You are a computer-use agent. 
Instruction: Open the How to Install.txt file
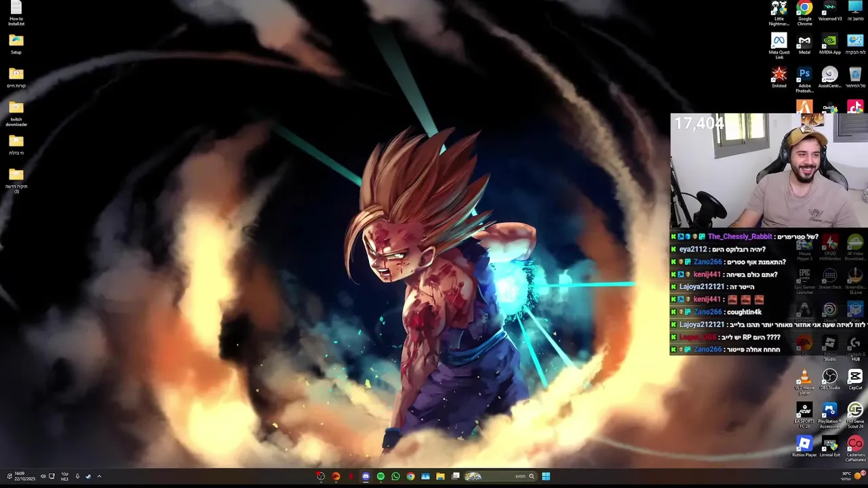[16, 14]
